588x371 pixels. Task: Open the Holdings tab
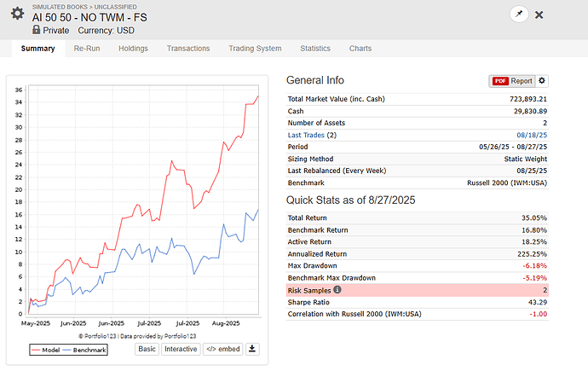(x=133, y=49)
